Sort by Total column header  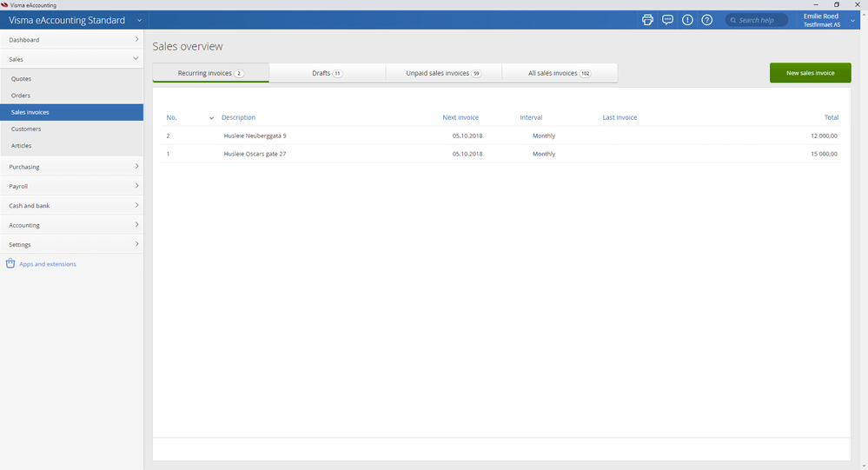[x=831, y=117]
